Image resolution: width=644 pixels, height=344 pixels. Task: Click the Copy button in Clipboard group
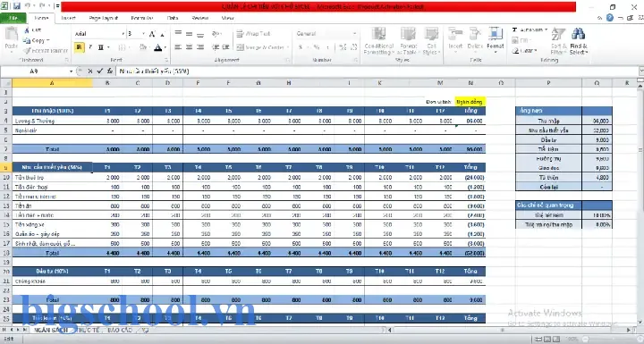pos(36,40)
